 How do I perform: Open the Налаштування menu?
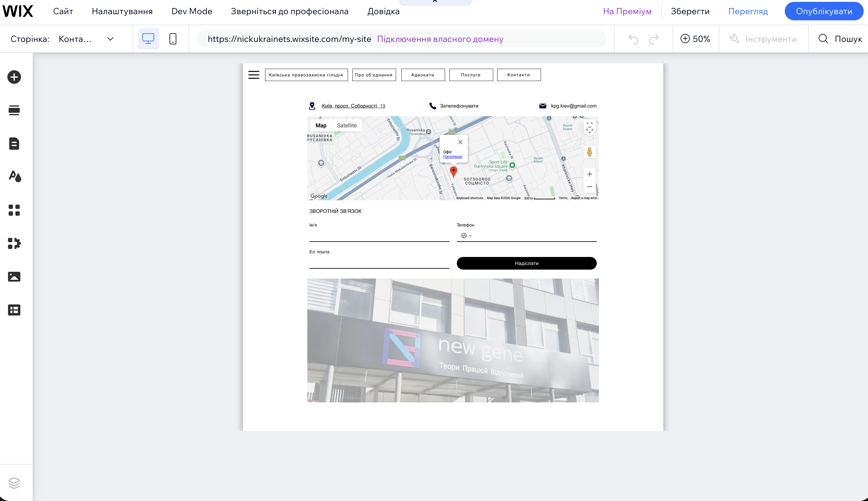point(122,11)
